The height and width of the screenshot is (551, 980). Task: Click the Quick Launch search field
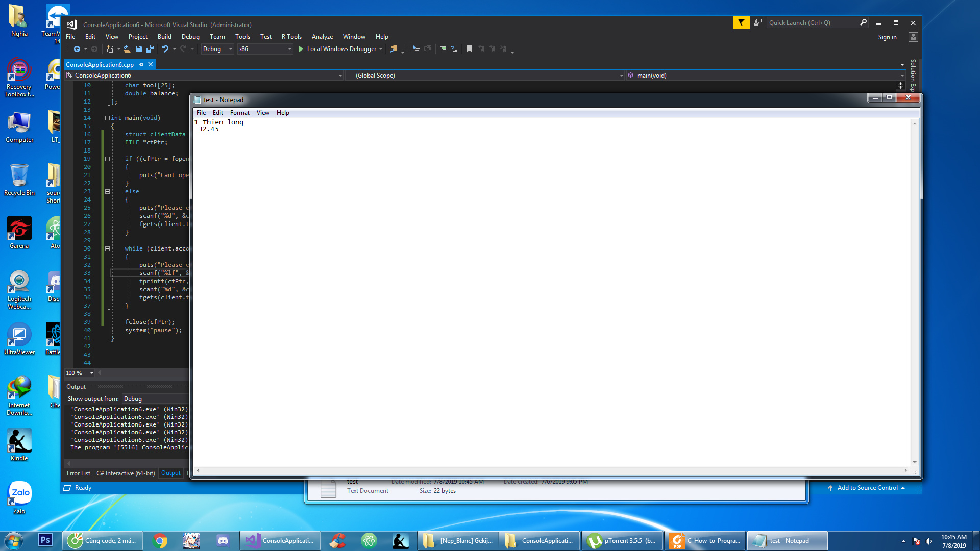pos(812,23)
